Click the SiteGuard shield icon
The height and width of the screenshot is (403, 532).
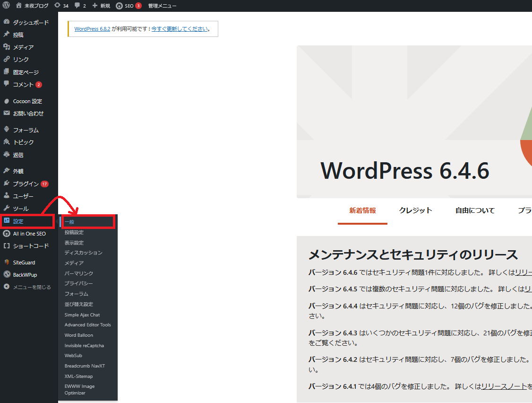pyautogui.click(x=7, y=262)
